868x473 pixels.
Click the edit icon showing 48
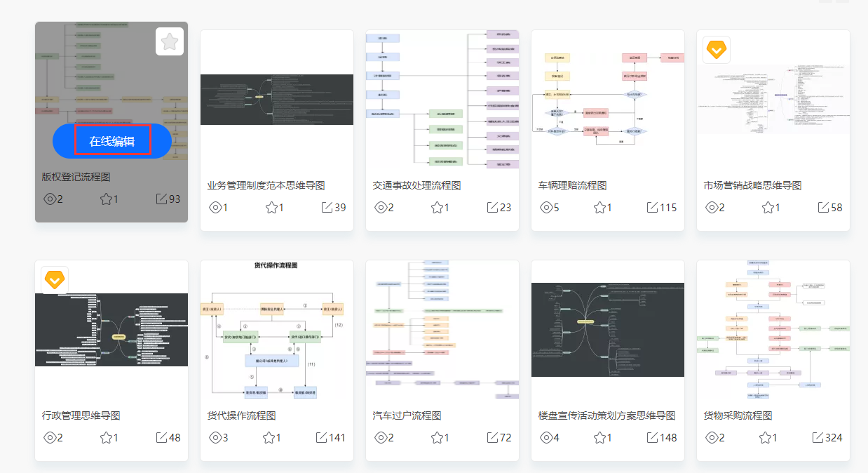pyautogui.click(x=161, y=437)
